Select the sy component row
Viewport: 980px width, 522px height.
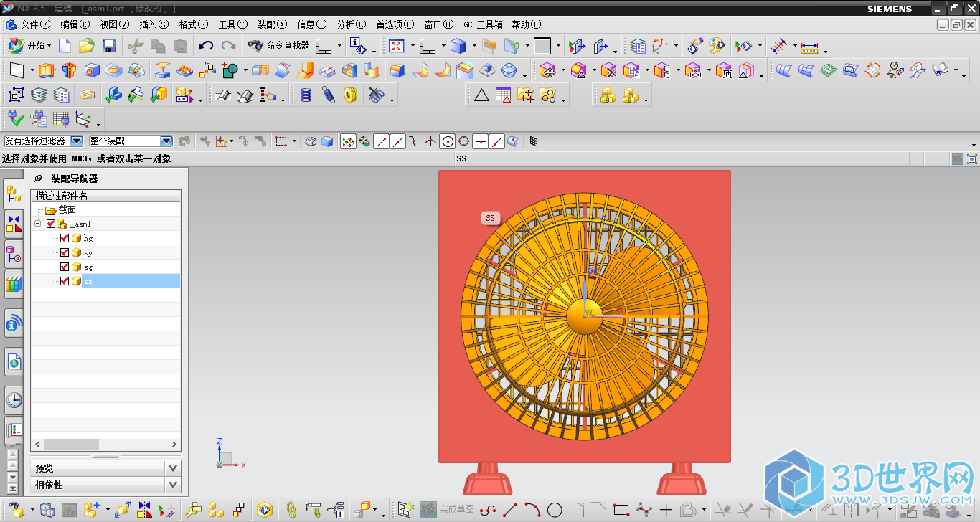point(105,252)
